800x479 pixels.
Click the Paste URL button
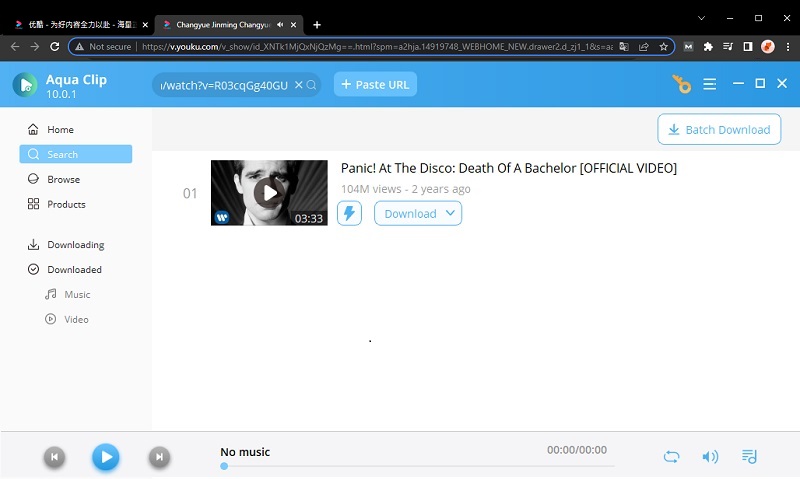coord(375,84)
